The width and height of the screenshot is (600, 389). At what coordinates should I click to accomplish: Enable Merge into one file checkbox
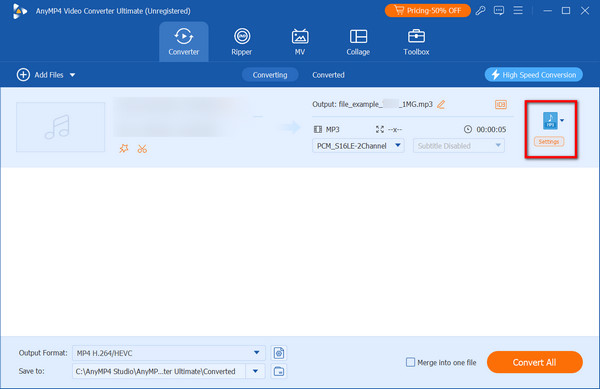[x=410, y=362]
